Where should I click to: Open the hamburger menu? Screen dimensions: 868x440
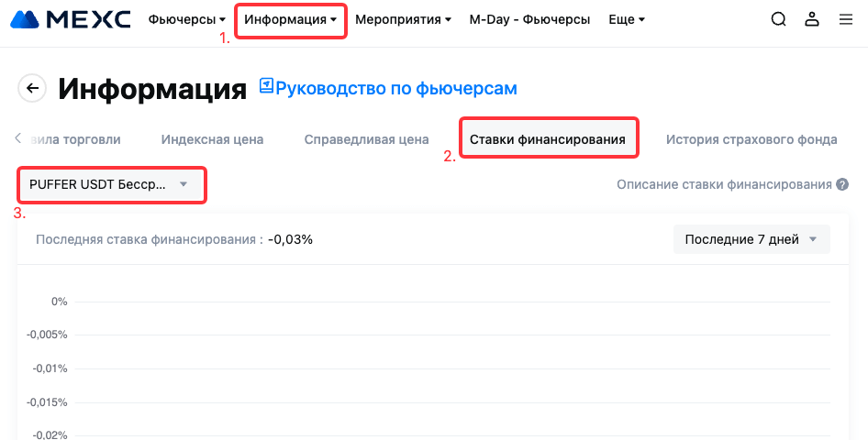click(845, 19)
